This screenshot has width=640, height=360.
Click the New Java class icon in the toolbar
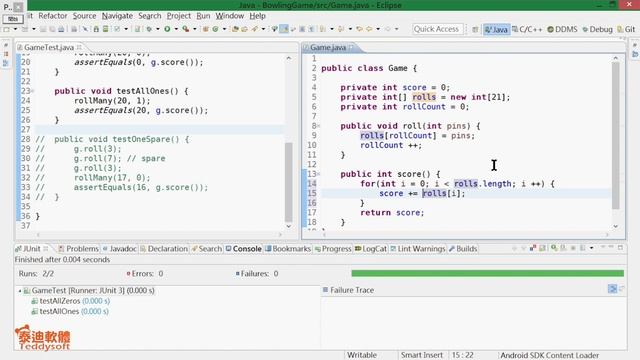[x=215, y=29]
